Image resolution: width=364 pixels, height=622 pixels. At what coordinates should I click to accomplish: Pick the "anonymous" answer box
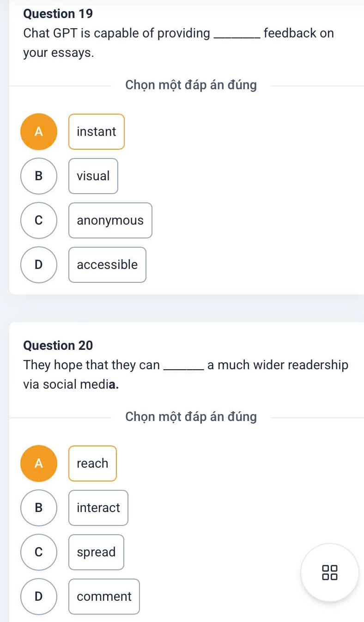click(110, 220)
